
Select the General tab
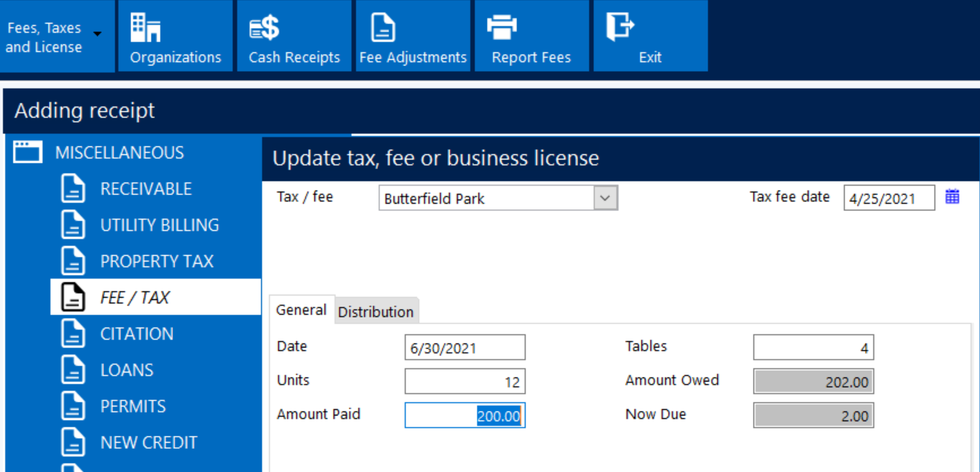[x=301, y=310]
